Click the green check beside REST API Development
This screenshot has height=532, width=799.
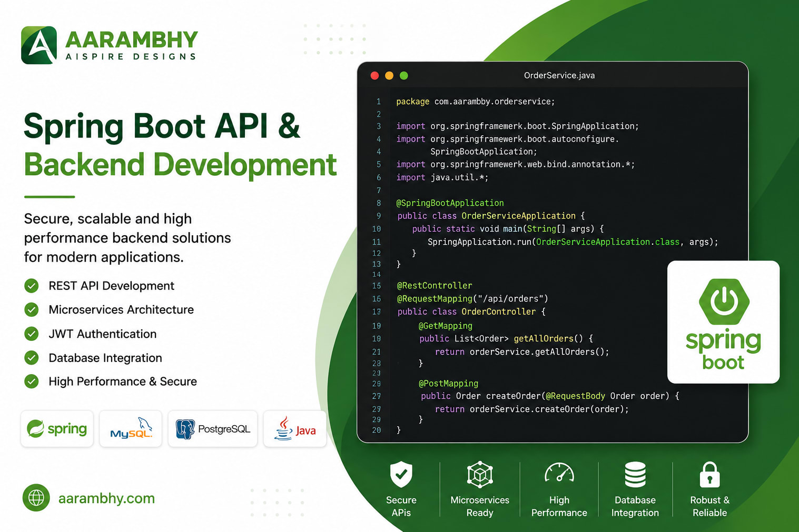[32, 286]
